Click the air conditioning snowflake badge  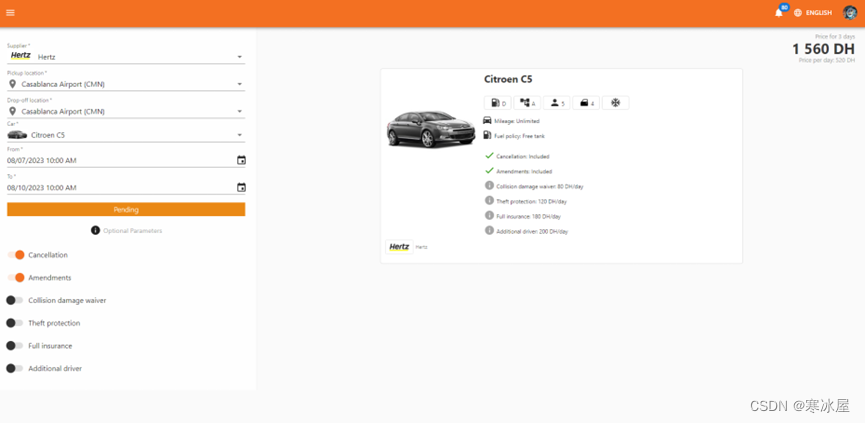coord(615,103)
